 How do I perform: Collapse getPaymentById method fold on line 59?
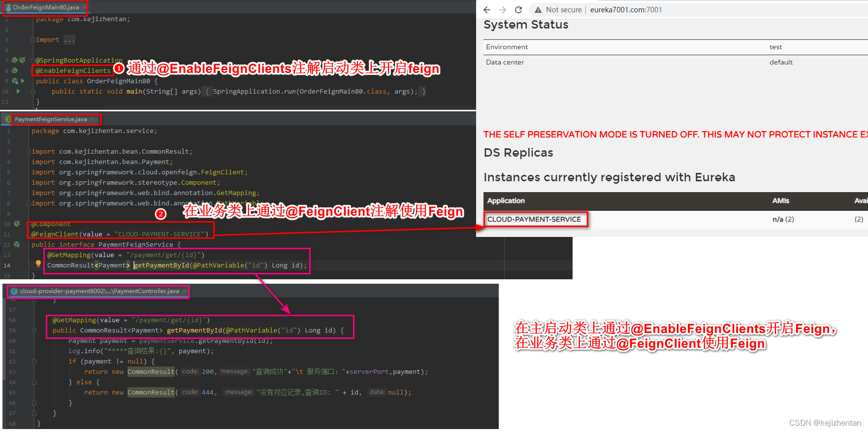point(34,331)
